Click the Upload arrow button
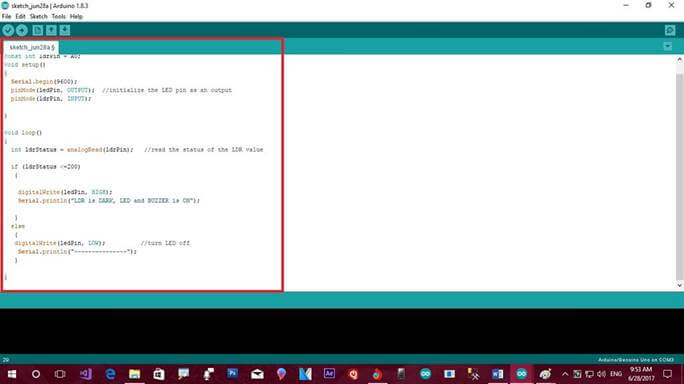The height and width of the screenshot is (384, 684). (22, 30)
